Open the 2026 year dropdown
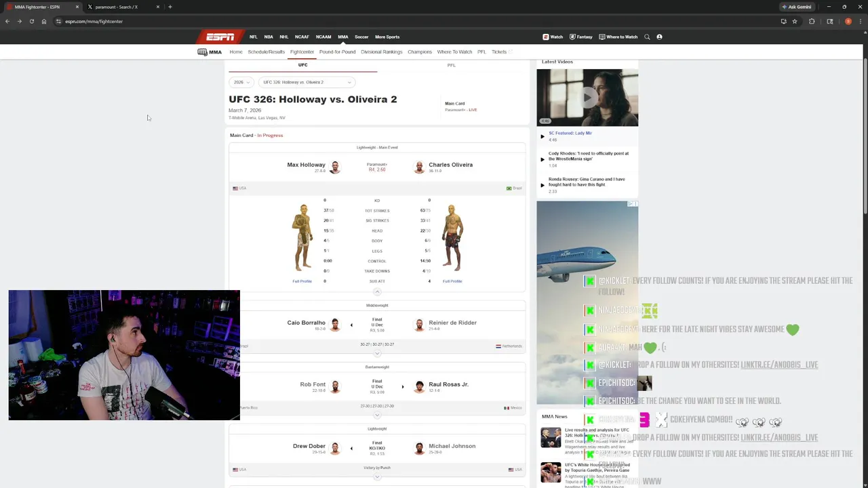Screen dimensions: 868x488 241,82
